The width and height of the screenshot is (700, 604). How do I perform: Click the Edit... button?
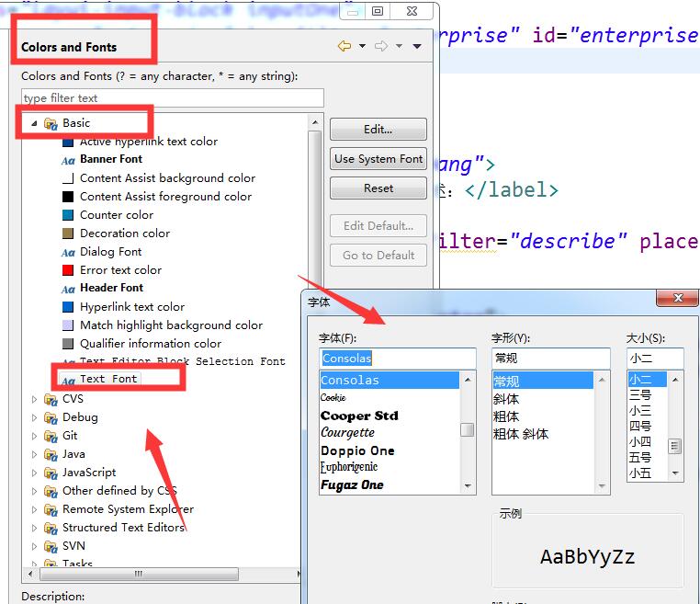coord(378,130)
